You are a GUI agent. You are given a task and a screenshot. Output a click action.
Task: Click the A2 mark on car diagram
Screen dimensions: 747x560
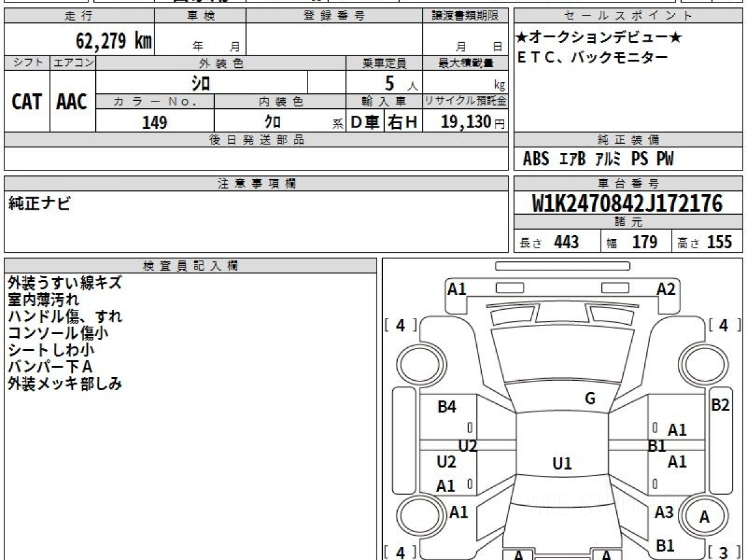click(666, 289)
